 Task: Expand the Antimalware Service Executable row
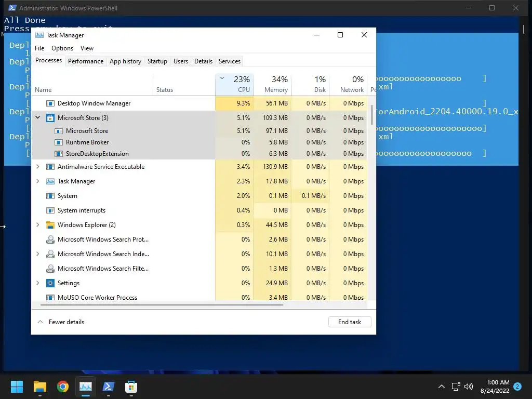(x=38, y=167)
